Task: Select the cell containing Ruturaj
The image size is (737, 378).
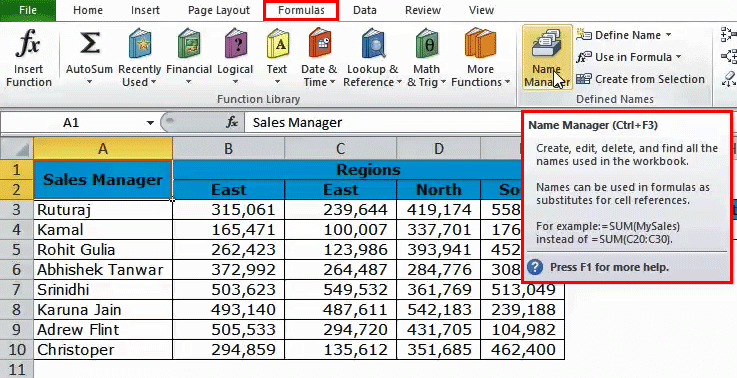Action: pos(103,209)
